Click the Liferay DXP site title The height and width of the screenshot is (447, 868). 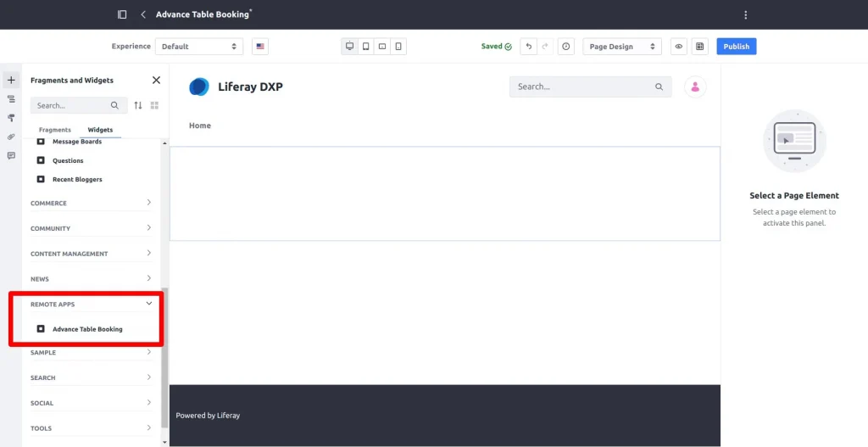[250, 87]
